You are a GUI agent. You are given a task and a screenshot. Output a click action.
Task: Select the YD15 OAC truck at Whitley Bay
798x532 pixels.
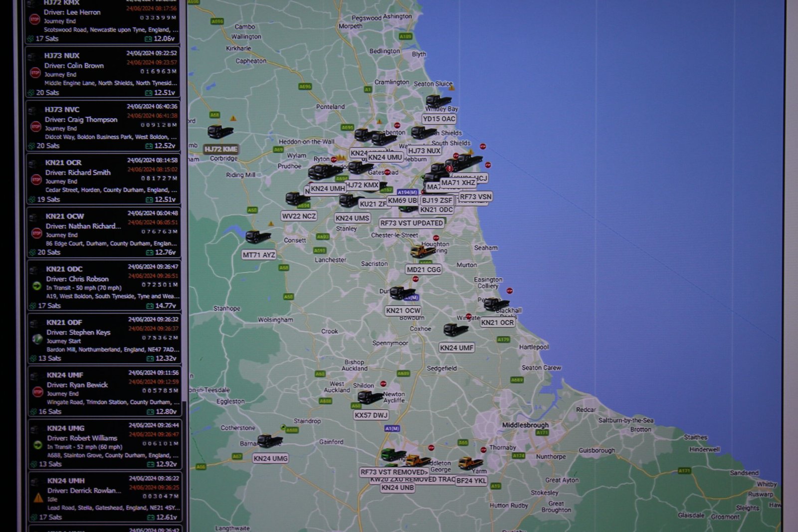(438, 101)
